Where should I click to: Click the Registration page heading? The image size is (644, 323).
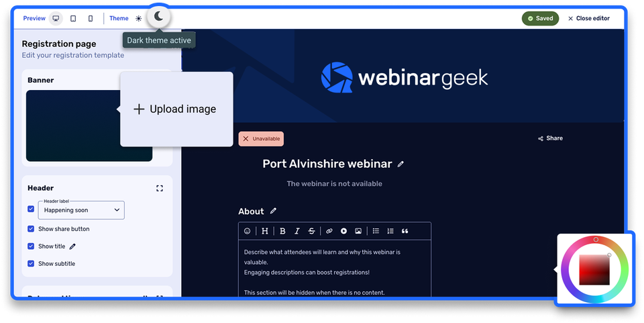(x=59, y=44)
